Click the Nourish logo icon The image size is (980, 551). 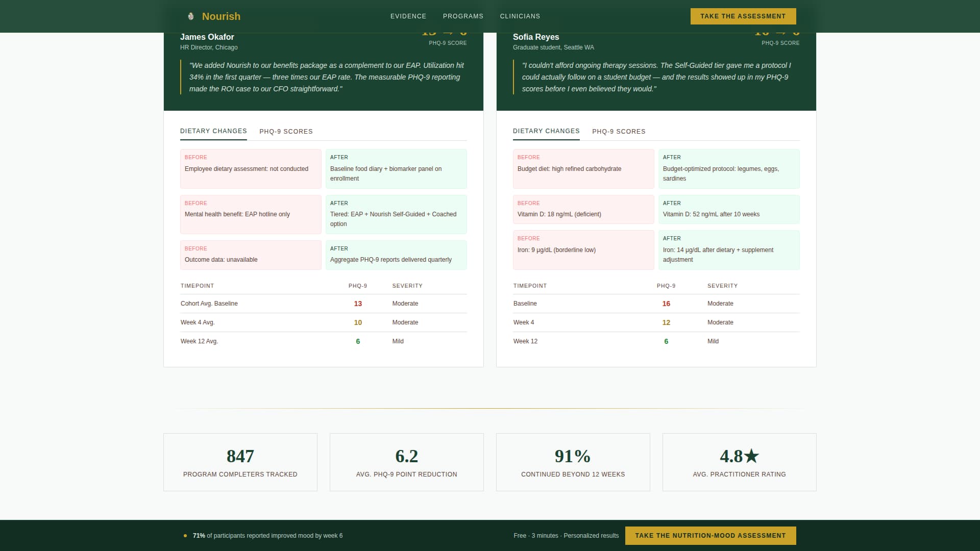[191, 16]
